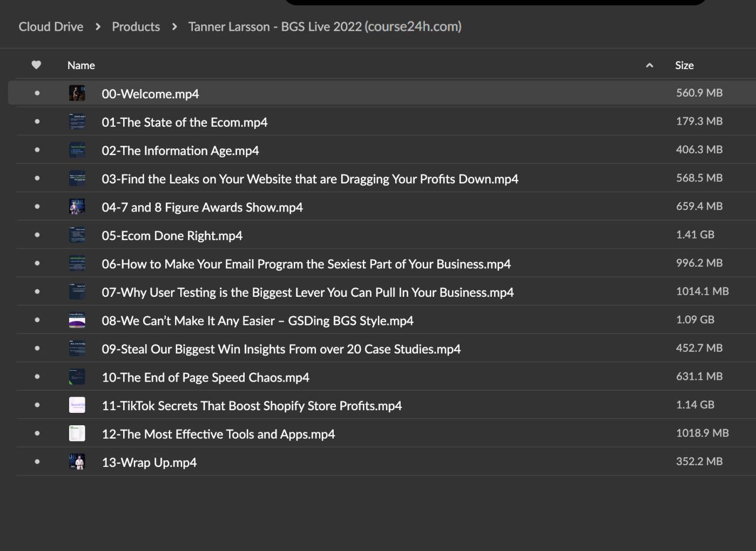Click thumbnail icon of 10-The End of Page Speed Chaos

tap(77, 377)
